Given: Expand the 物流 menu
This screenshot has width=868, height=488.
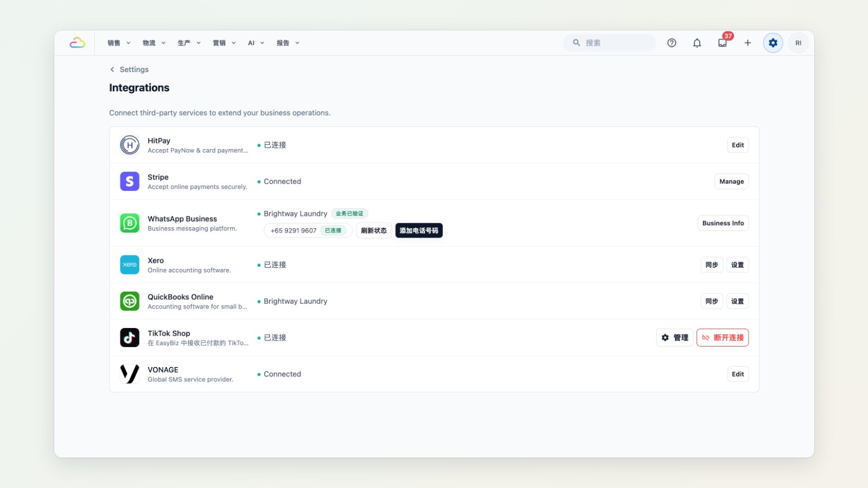Looking at the screenshot, I should pyautogui.click(x=154, y=43).
